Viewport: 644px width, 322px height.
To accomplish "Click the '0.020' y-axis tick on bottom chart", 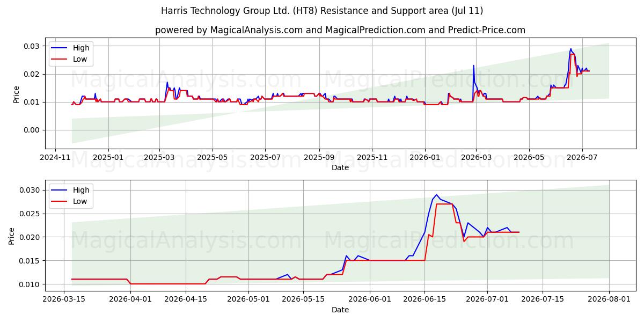I will tap(31, 237).
